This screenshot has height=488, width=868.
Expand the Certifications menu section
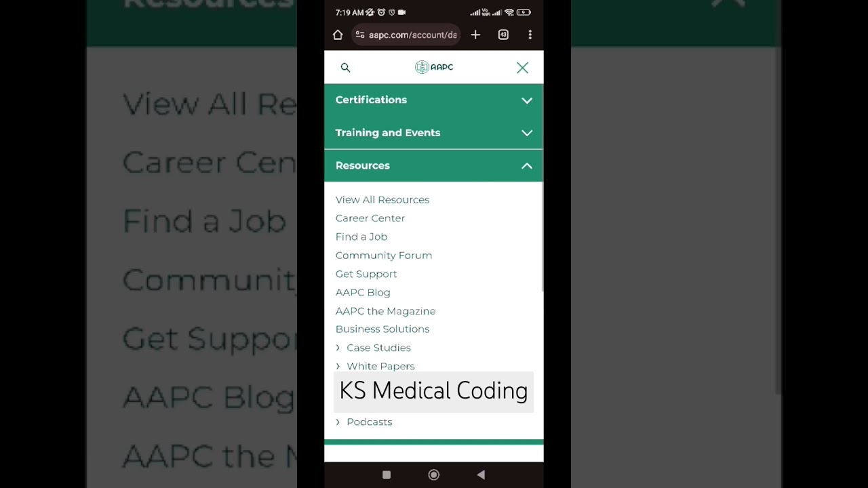pos(434,100)
